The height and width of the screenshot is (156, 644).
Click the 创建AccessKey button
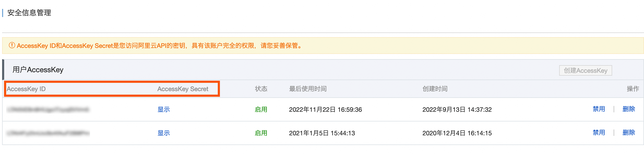tap(585, 70)
